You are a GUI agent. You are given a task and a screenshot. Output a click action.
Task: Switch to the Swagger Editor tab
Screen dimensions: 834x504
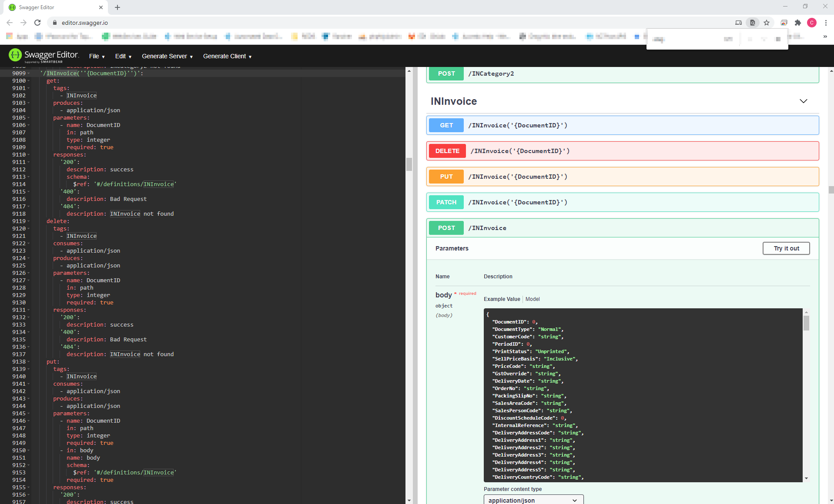pos(56,7)
